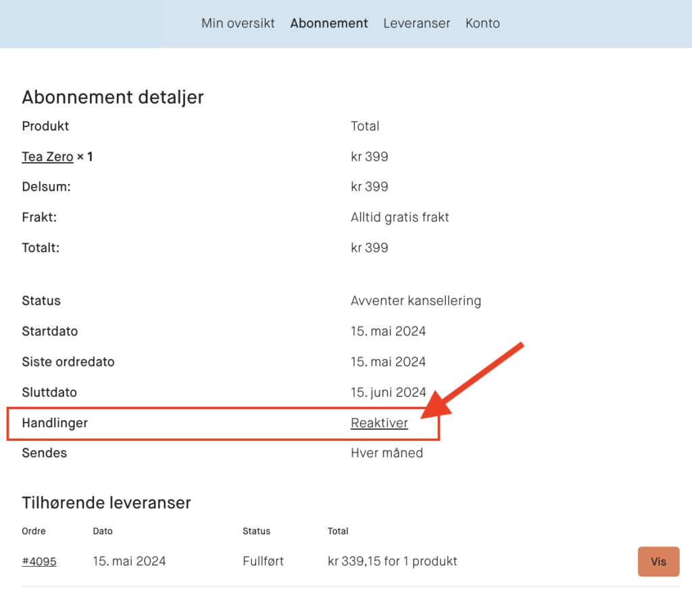Click the Handlinger row label
The width and height of the screenshot is (692, 616).
coord(55,423)
